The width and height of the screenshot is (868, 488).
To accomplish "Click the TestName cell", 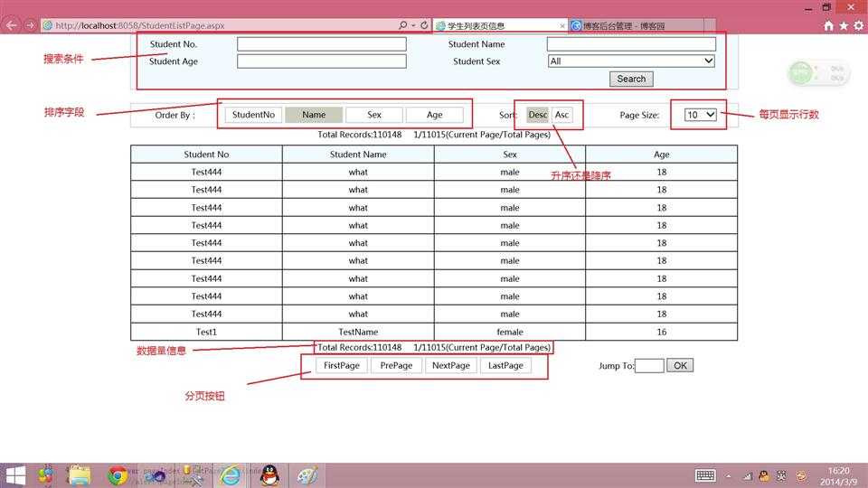I will [x=358, y=332].
